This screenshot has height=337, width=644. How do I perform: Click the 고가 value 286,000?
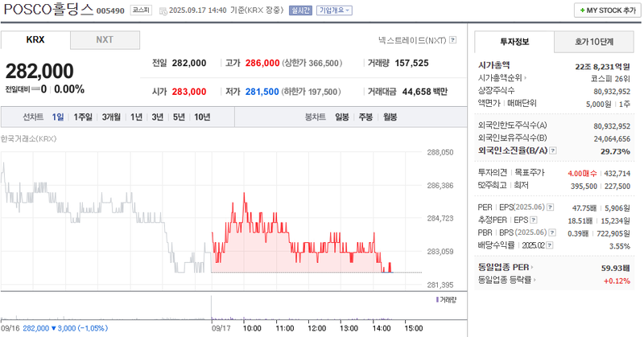(x=262, y=64)
